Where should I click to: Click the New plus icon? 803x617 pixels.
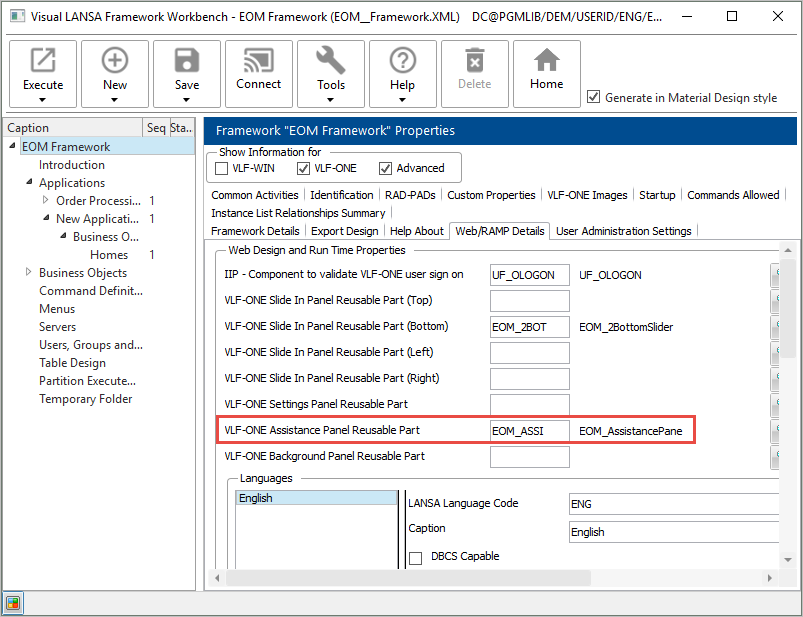pos(115,61)
